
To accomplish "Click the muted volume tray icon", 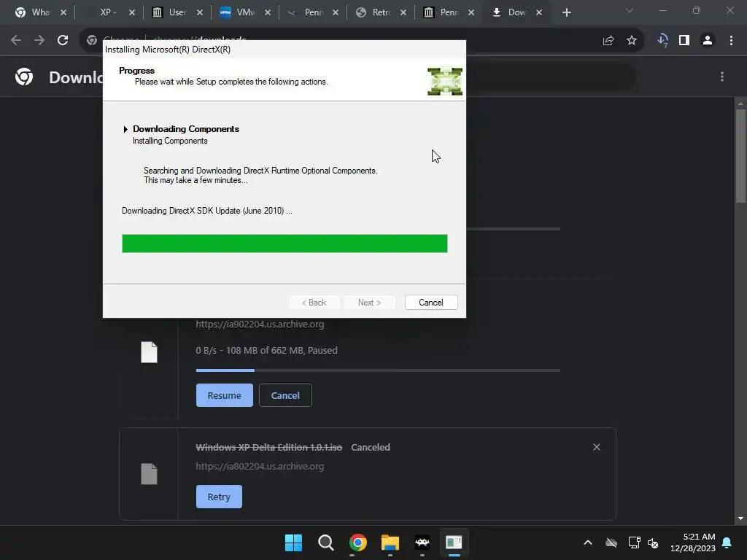I will click(653, 542).
